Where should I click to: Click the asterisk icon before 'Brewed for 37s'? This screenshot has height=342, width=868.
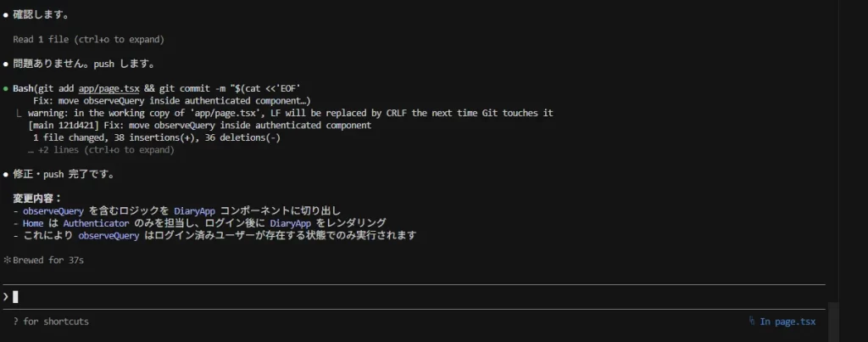(7, 260)
